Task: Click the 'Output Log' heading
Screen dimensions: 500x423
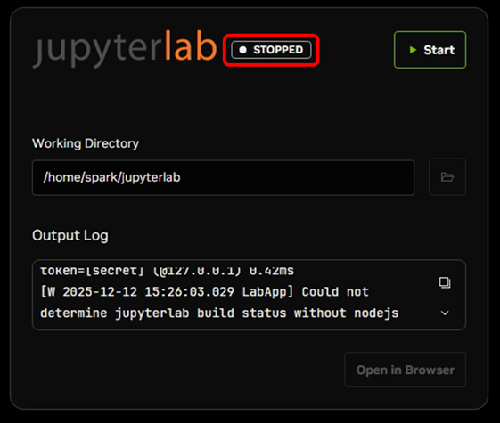Action: tap(70, 235)
